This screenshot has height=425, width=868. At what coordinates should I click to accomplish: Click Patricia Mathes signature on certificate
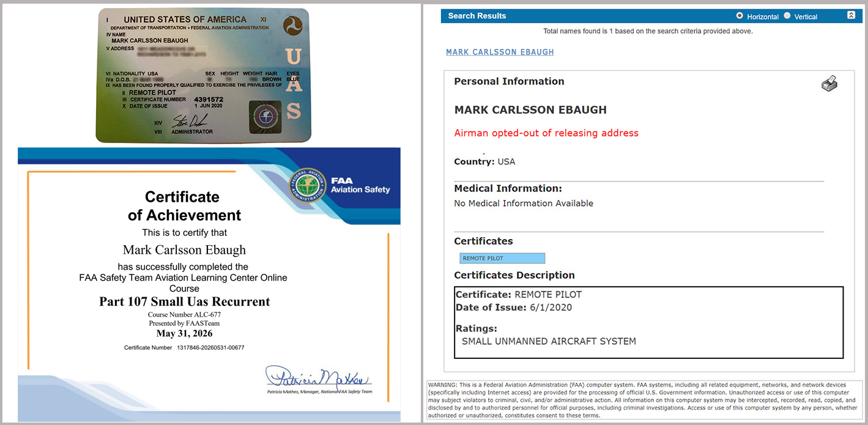point(318,375)
